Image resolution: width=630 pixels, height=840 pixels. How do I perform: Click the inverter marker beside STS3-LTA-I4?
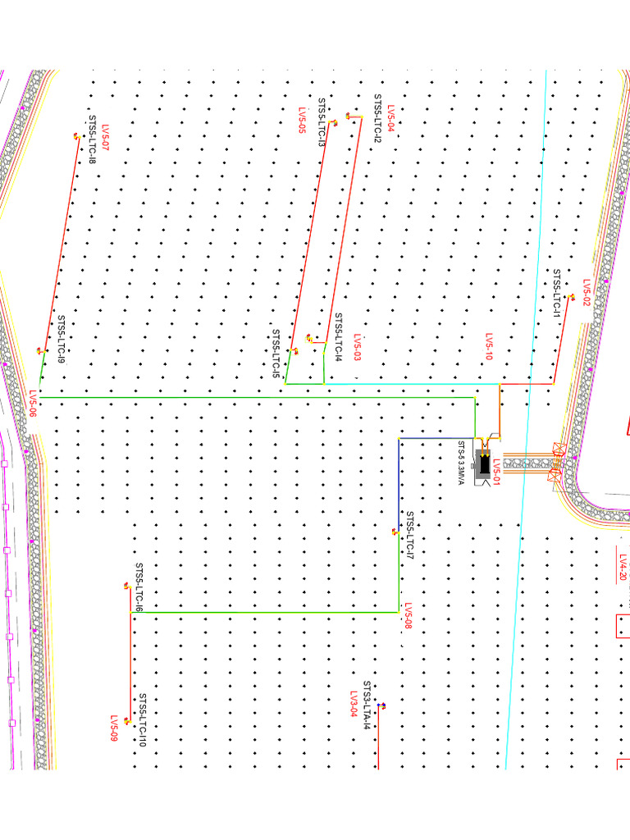point(381,705)
